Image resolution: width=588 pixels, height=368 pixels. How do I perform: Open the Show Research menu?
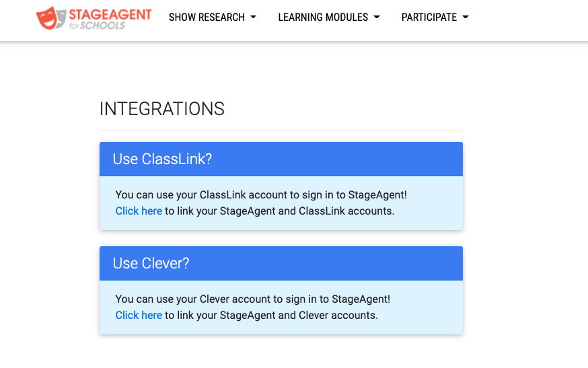212,17
